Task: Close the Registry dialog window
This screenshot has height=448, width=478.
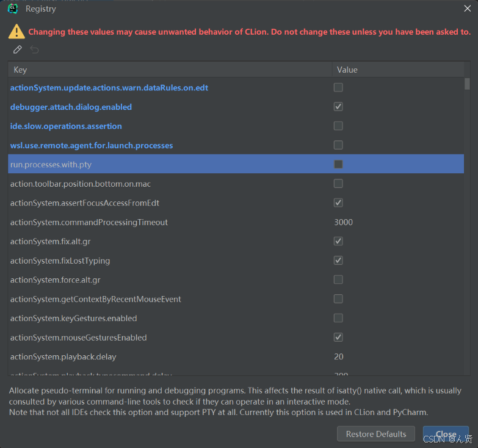Action: point(467,9)
